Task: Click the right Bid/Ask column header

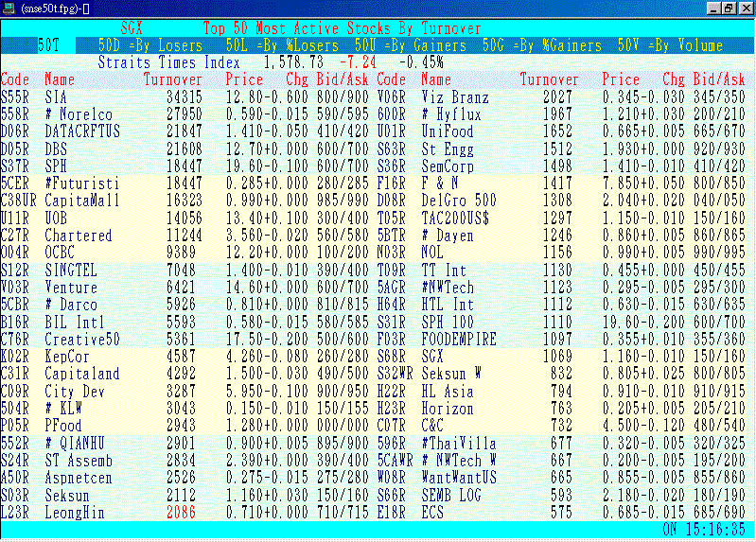Action: pyautogui.click(x=719, y=79)
